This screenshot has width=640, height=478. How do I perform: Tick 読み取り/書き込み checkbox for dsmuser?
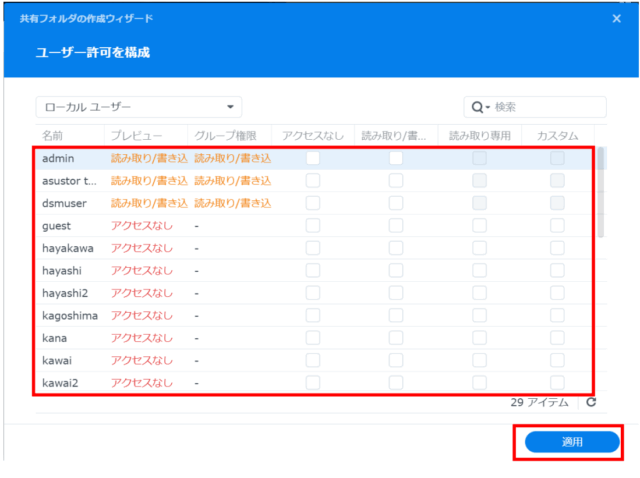396,203
